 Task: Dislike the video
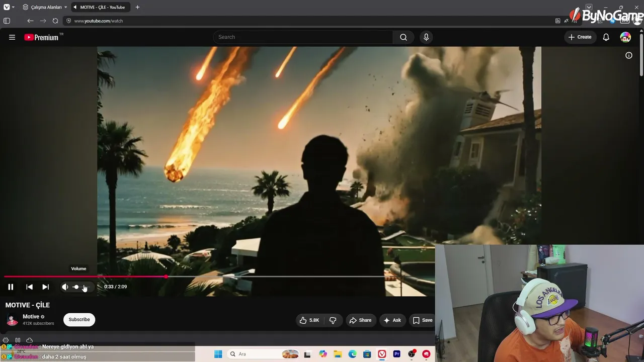pyautogui.click(x=333, y=320)
